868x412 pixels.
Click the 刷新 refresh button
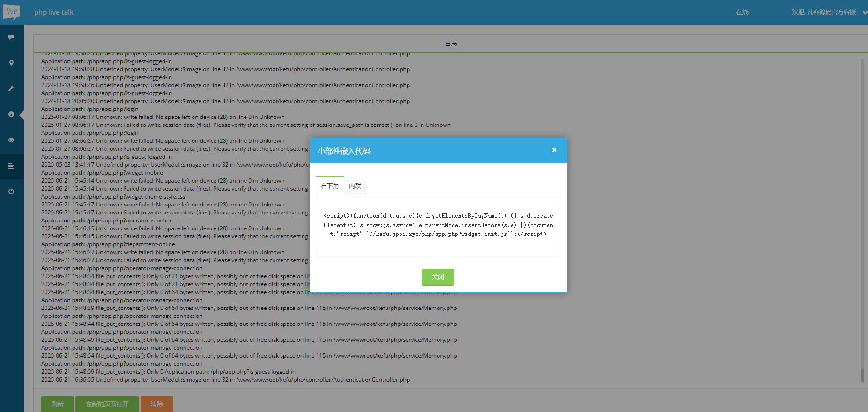pyautogui.click(x=58, y=404)
